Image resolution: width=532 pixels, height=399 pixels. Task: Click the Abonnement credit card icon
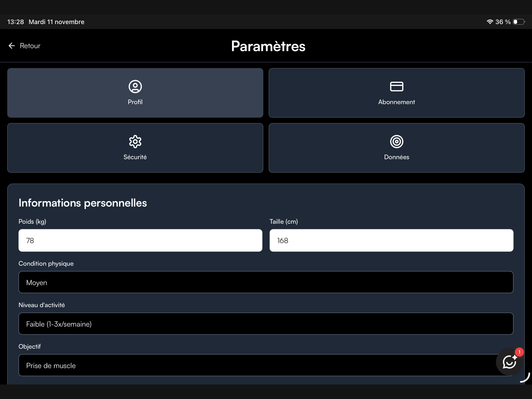pyautogui.click(x=397, y=87)
